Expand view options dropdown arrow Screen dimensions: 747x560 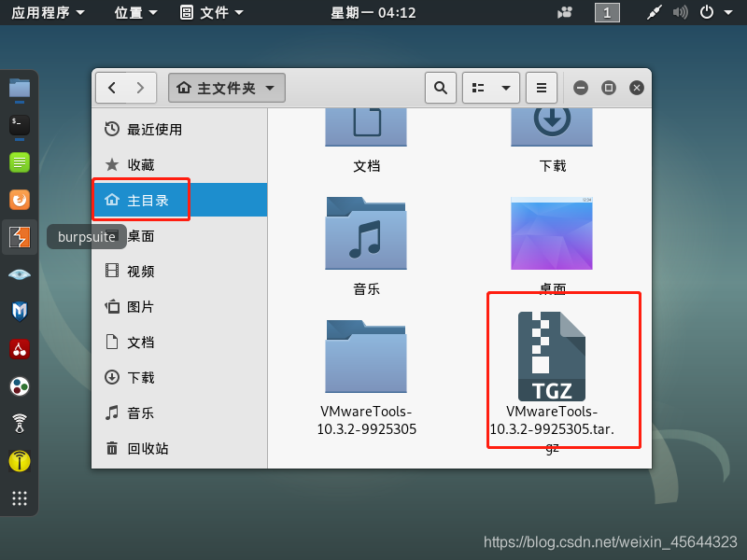[x=506, y=88]
